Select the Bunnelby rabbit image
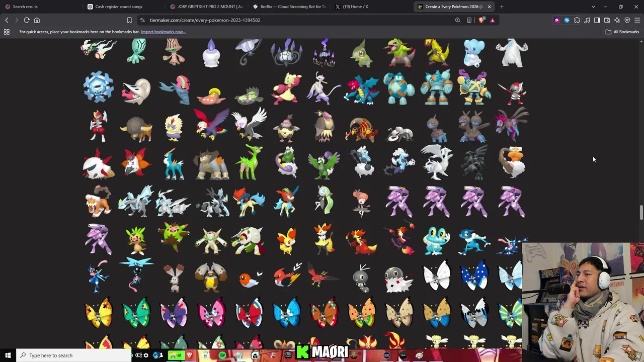The image size is (644, 362). (x=174, y=278)
